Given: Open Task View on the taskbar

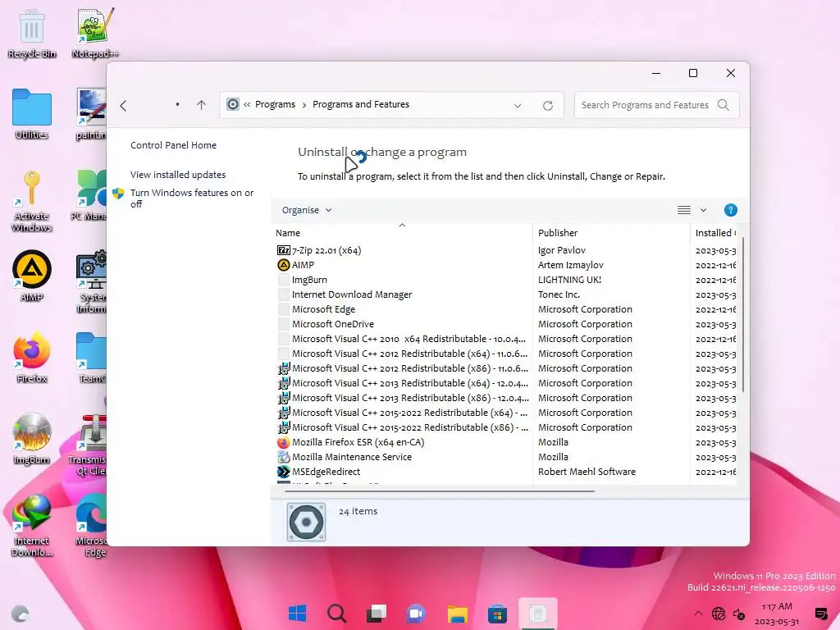Looking at the screenshot, I should [x=376, y=614].
